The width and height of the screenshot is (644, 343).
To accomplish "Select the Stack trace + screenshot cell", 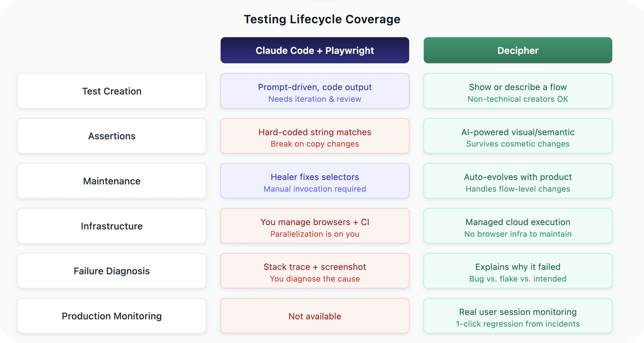I will (315, 271).
